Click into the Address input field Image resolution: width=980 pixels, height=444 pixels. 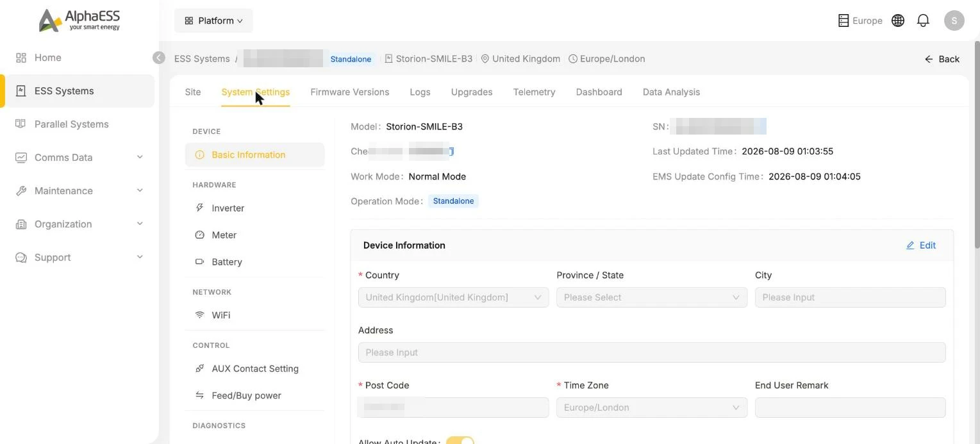pos(652,352)
